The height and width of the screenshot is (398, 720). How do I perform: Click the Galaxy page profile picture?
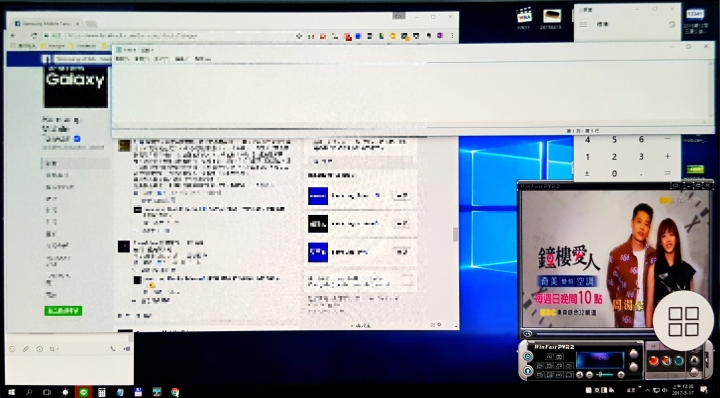click(x=76, y=86)
